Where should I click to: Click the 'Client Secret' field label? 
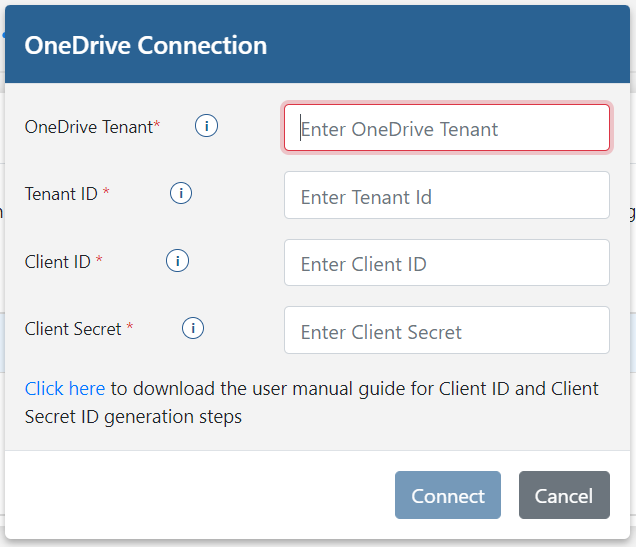(73, 329)
